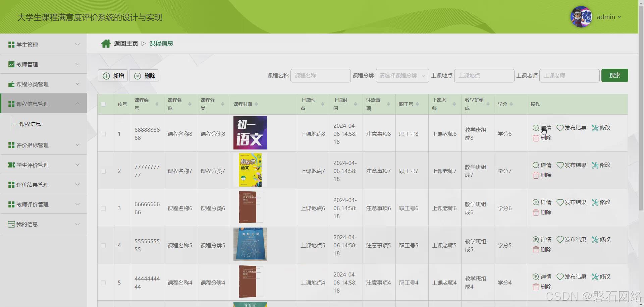
Task: Click the 删除 trash icon for row 课程名称4
Action: pyautogui.click(x=536, y=287)
